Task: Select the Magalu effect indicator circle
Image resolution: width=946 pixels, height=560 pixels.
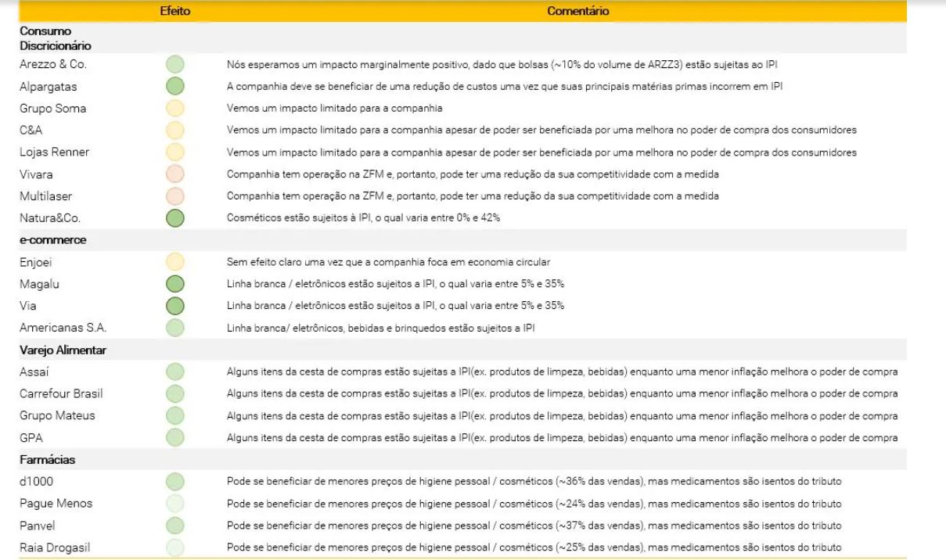Action: pyautogui.click(x=175, y=284)
